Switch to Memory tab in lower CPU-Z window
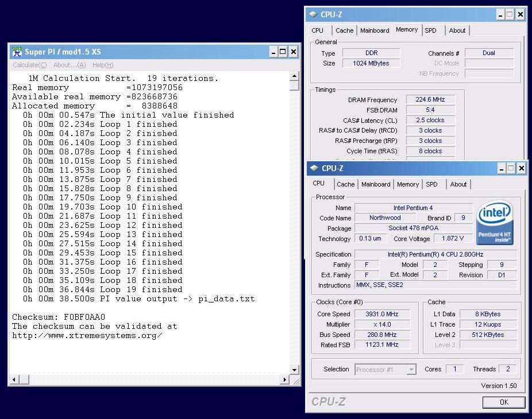This screenshot has height=419, width=532. (x=408, y=184)
